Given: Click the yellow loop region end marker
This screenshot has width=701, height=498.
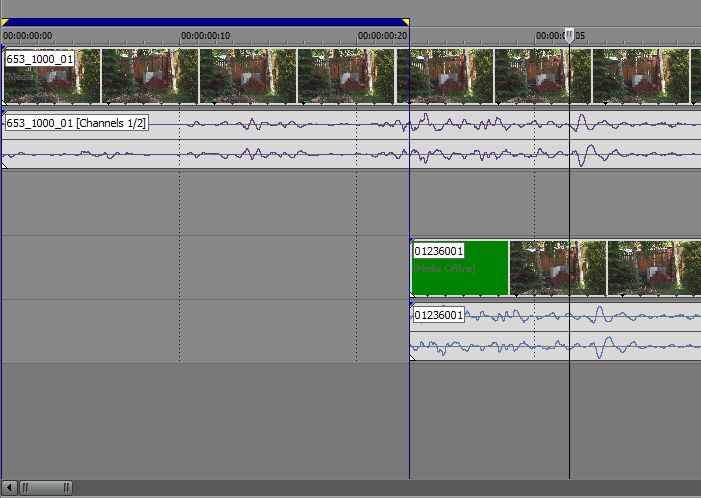Looking at the screenshot, I should pyautogui.click(x=405, y=21).
